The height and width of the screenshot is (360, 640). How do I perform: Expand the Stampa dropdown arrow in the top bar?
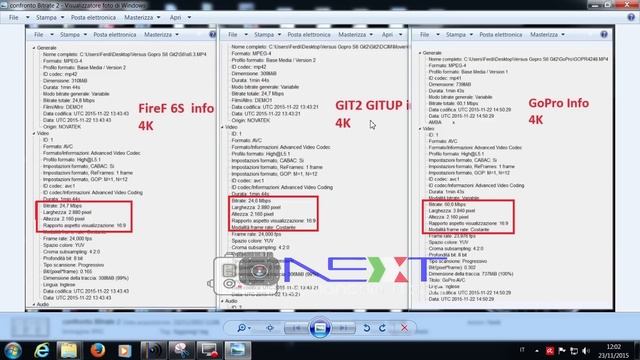[62, 18]
